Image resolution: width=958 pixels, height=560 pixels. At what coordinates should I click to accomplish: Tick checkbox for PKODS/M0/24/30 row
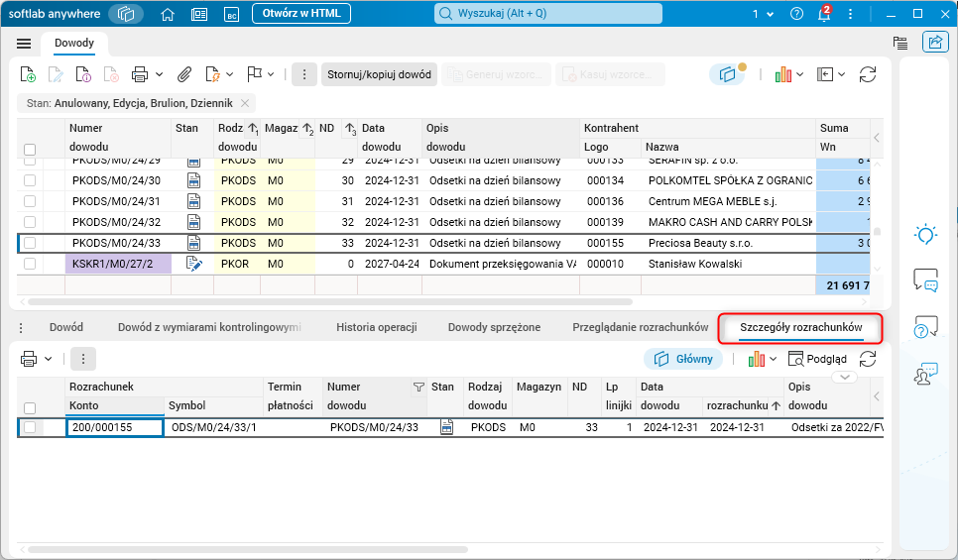tap(30, 180)
